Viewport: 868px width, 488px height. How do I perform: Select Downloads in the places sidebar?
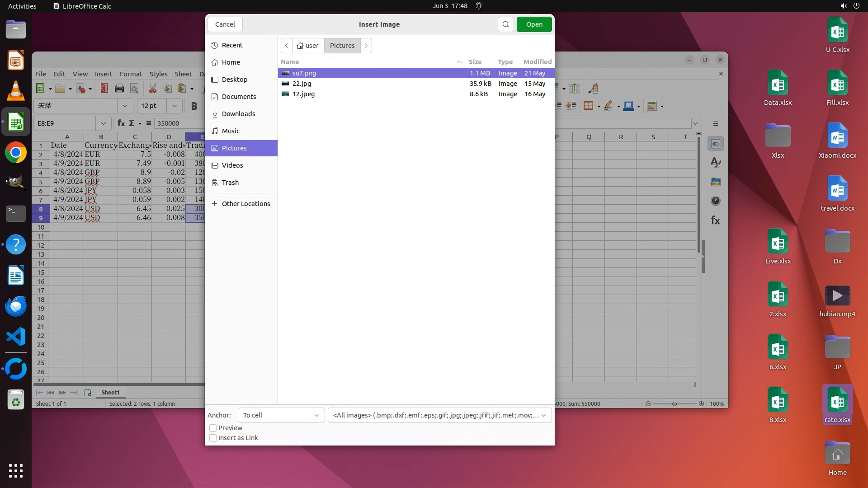coord(238,114)
